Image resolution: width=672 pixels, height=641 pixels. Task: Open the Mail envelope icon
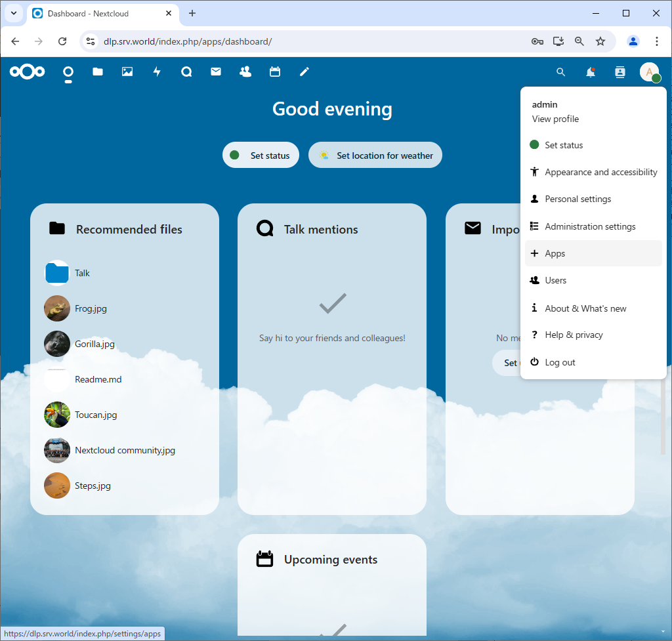(216, 72)
